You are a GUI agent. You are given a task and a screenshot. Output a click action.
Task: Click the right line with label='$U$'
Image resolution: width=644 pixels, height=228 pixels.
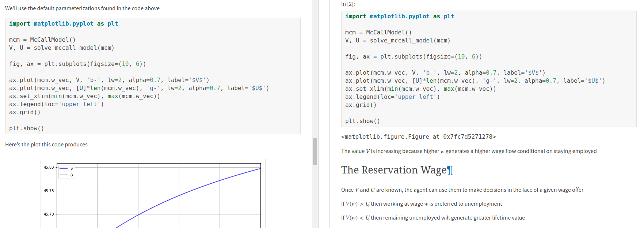click(x=475, y=81)
